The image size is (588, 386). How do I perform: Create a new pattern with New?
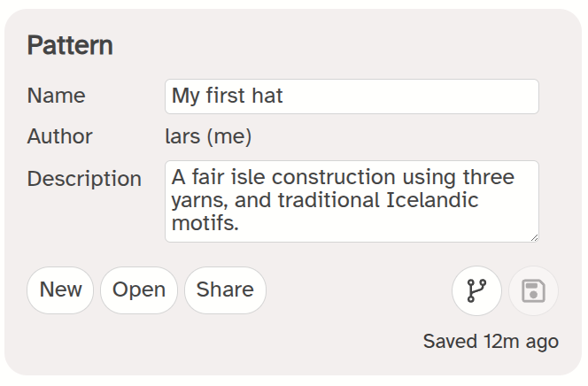pos(60,290)
